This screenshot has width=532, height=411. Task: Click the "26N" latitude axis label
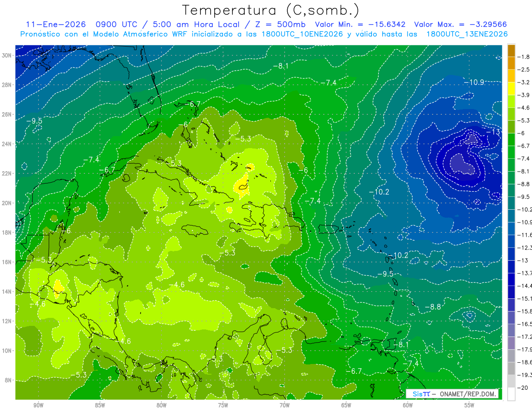point(7,114)
